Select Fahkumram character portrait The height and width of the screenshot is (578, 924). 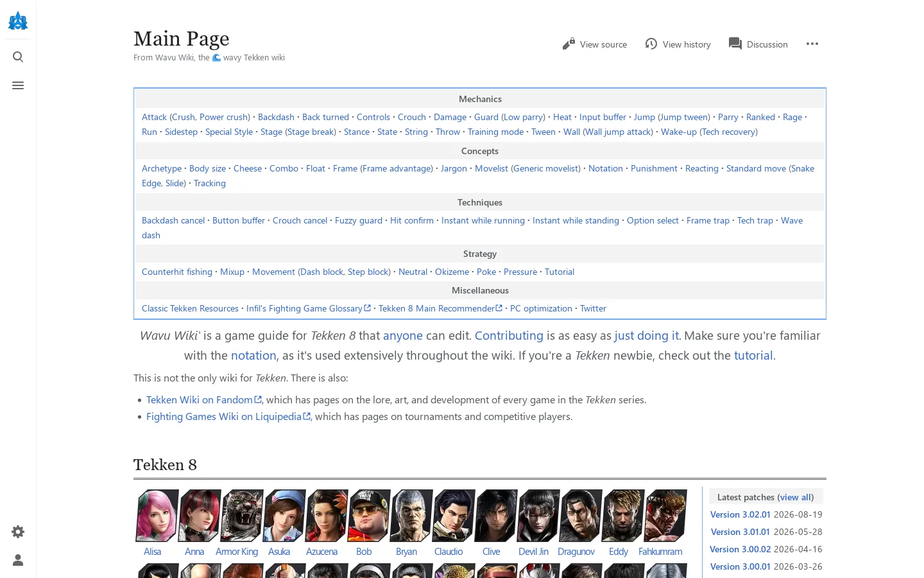pyautogui.click(x=665, y=516)
